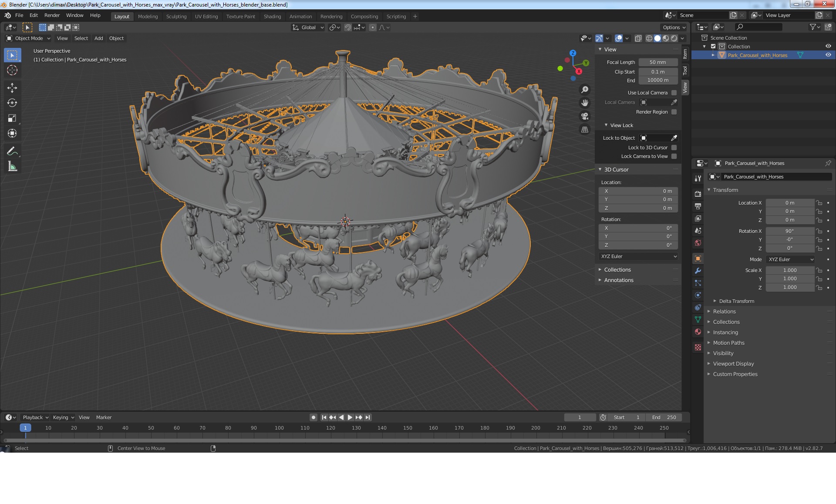Expand the Annotations panel
836x504 pixels.
click(618, 280)
